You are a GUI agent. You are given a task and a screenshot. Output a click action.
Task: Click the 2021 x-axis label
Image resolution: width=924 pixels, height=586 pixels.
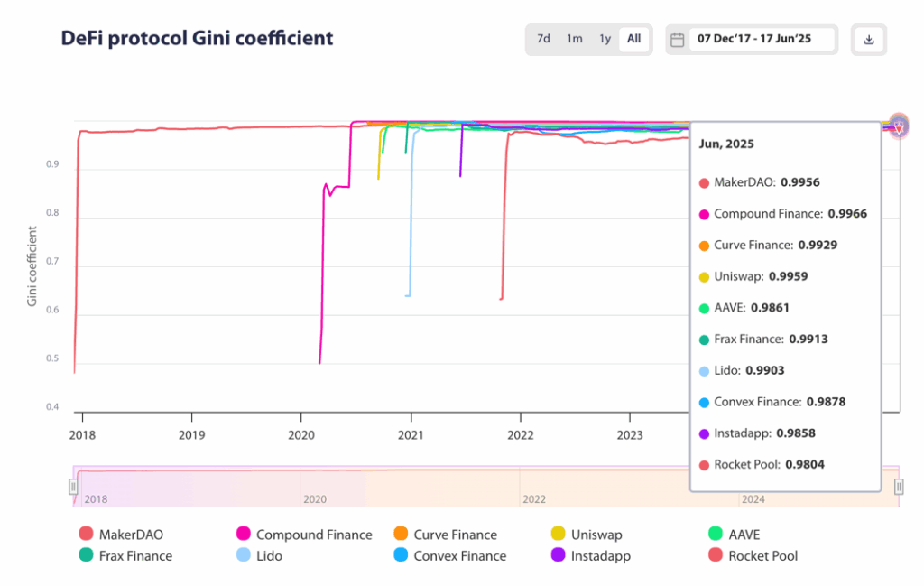pyautogui.click(x=411, y=435)
